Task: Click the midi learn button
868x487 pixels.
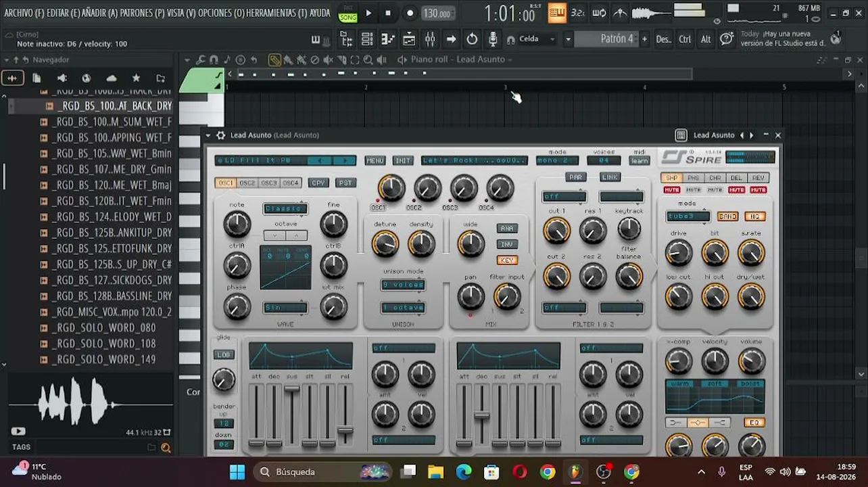Action: point(640,160)
